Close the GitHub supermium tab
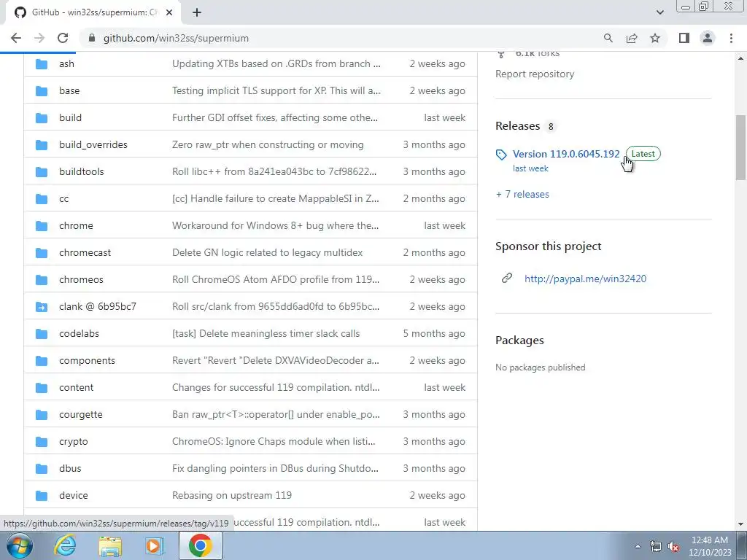 (x=169, y=13)
